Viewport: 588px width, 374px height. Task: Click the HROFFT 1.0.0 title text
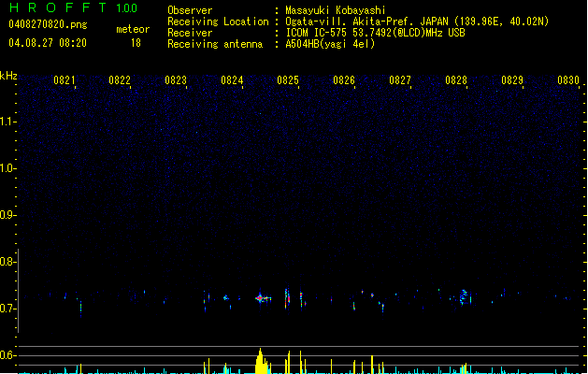[x=74, y=7]
